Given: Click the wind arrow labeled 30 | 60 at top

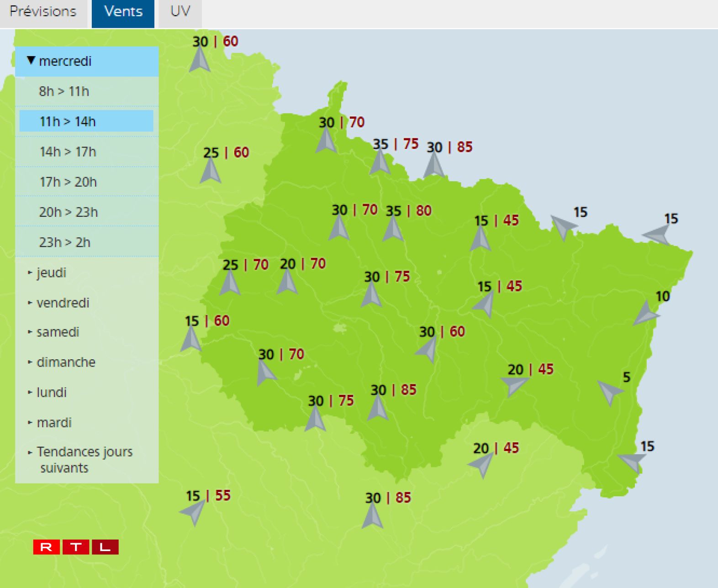Looking at the screenshot, I should coord(200,60).
